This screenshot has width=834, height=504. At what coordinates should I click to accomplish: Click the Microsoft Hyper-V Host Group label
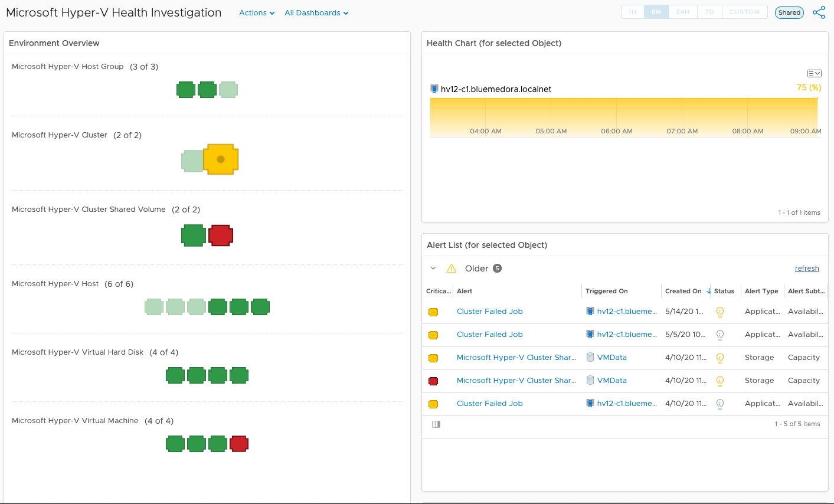click(68, 67)
